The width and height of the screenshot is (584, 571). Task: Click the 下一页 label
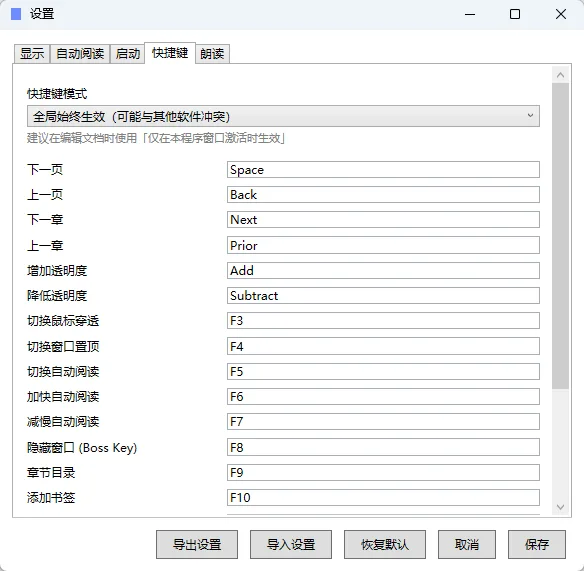(45, 170)
